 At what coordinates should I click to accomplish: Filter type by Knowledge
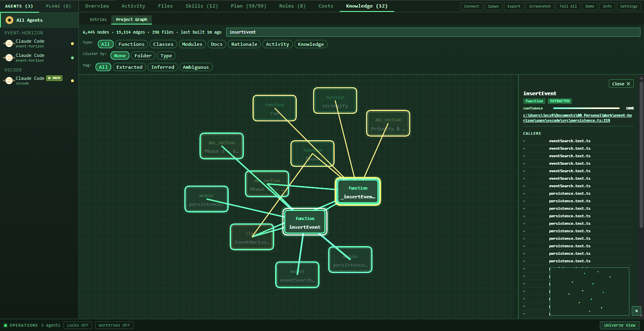[311, 44]
